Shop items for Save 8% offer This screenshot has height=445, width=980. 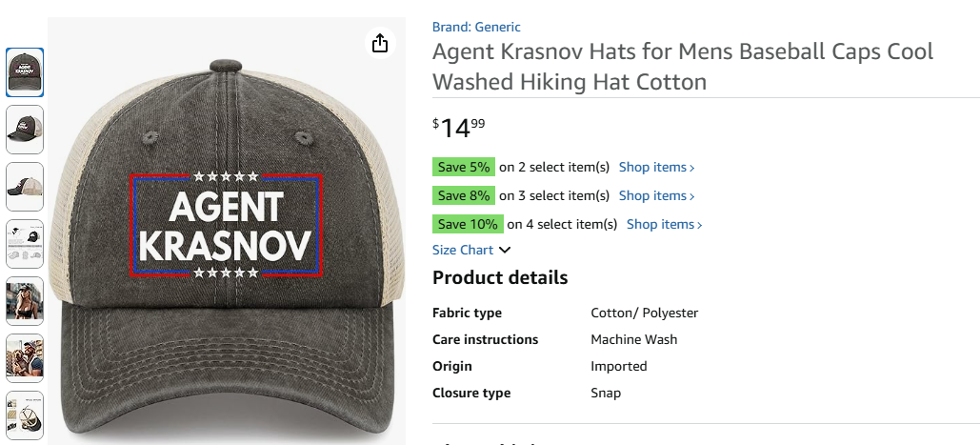click(x=656, y=195)
